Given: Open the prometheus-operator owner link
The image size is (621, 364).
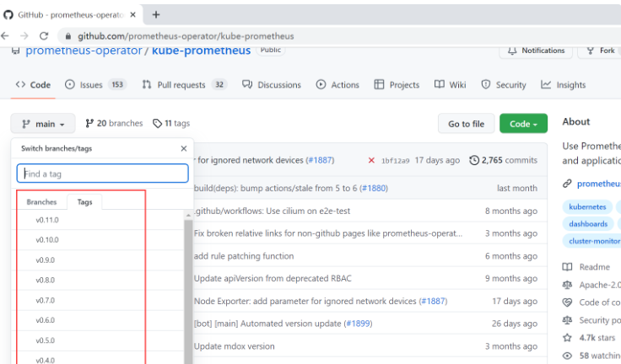Looking at the screenshot, I should pos(84,51).
